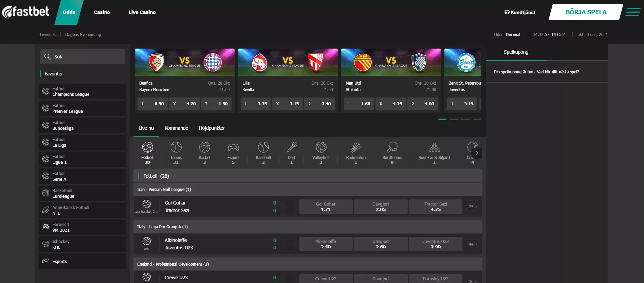Screen dimensions: 644x283
Task: Bet on Benfica at 6.50
Action: click(152, 104)
